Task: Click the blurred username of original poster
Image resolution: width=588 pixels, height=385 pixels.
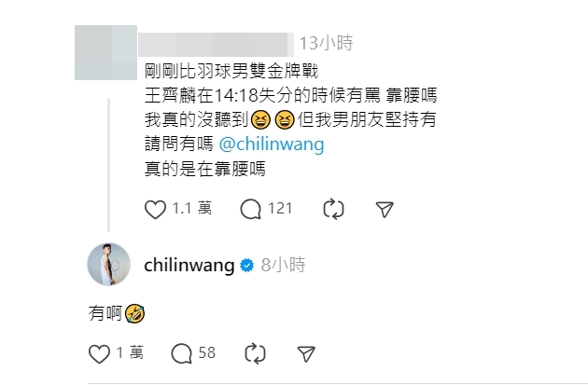Action: (x=216, y=45)
